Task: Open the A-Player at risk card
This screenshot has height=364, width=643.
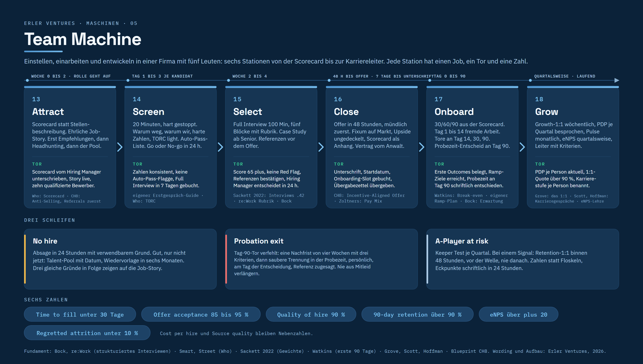Action: point(522,259)
